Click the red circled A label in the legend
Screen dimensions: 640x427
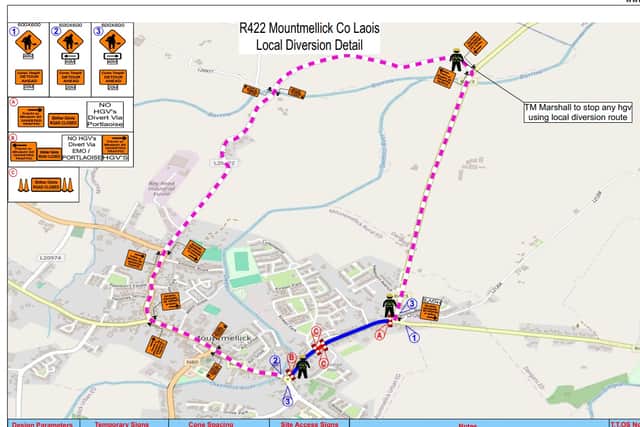click(x=13, y=102)
